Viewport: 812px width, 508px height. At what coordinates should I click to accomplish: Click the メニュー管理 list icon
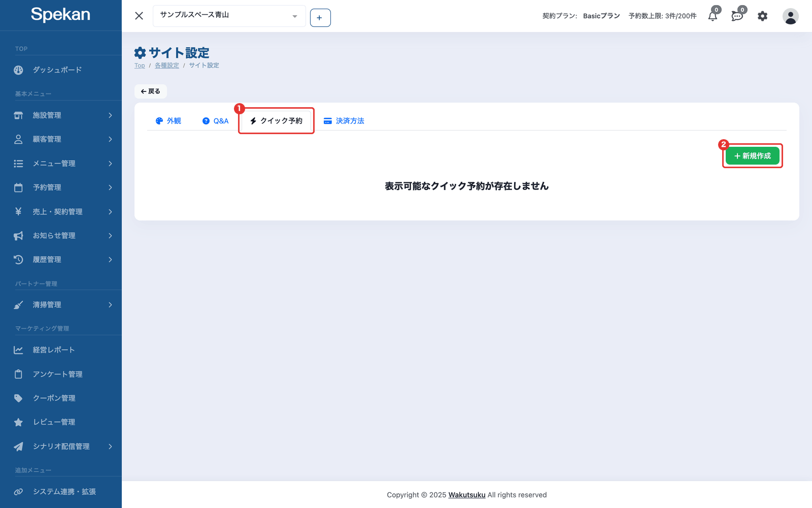[18, 164]
